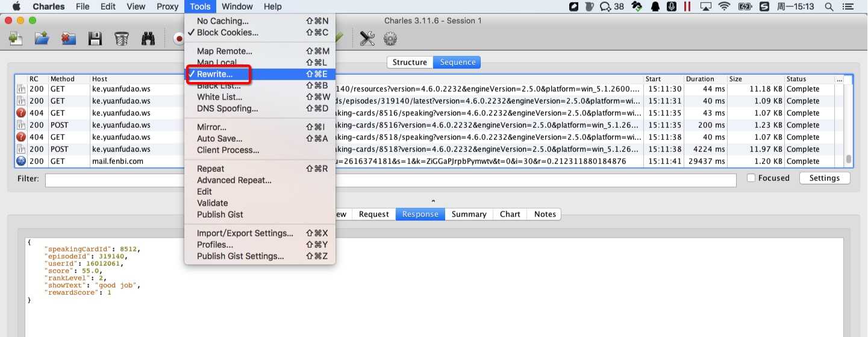Screen dimensions: 868x337
Task: Open the View menu in menu bar
Action: tap(136, 7)
